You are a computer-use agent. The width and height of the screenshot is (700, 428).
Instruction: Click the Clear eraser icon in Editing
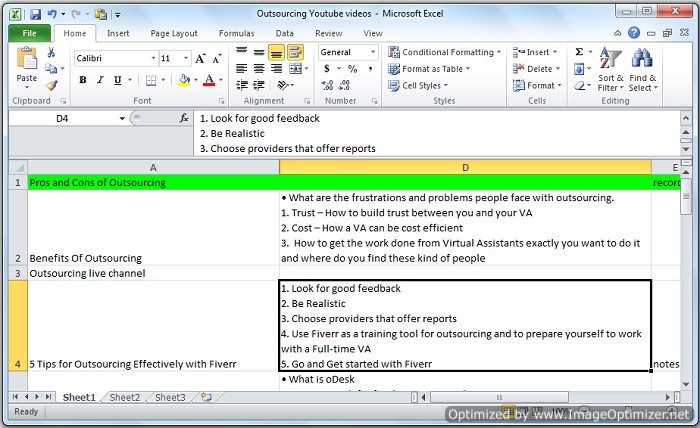click(579, 85)
